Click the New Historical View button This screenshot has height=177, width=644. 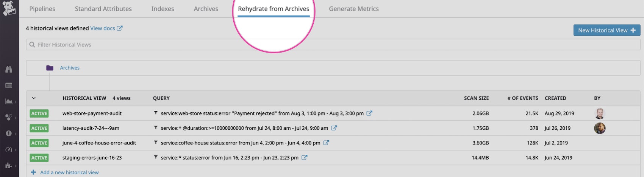pos(606,30)
